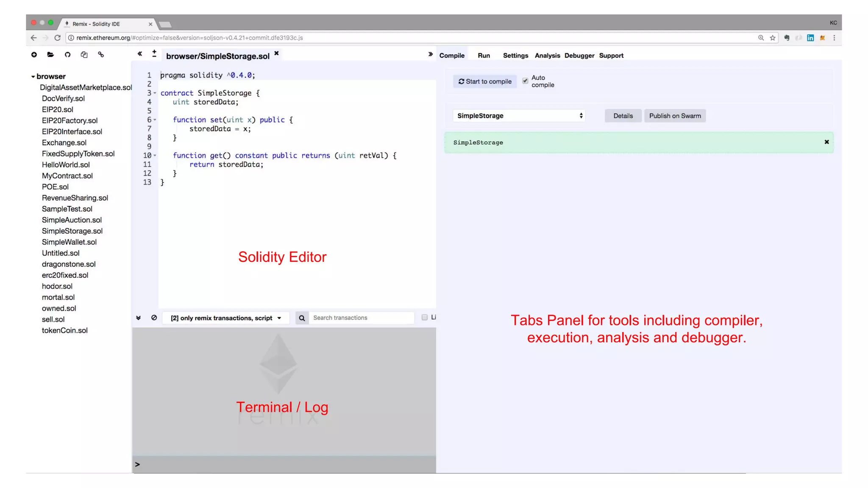This screenshot has width=868, height=488.
Task: Collapse the file explorer with the double-left arrow
Action: [x=139, y=54]
